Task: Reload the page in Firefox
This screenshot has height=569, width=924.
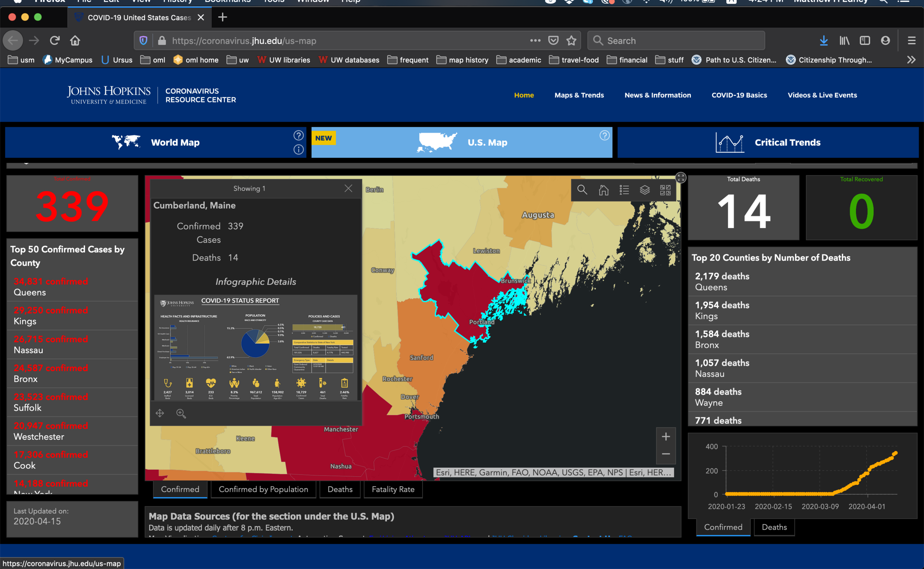Action: (55, 40)
